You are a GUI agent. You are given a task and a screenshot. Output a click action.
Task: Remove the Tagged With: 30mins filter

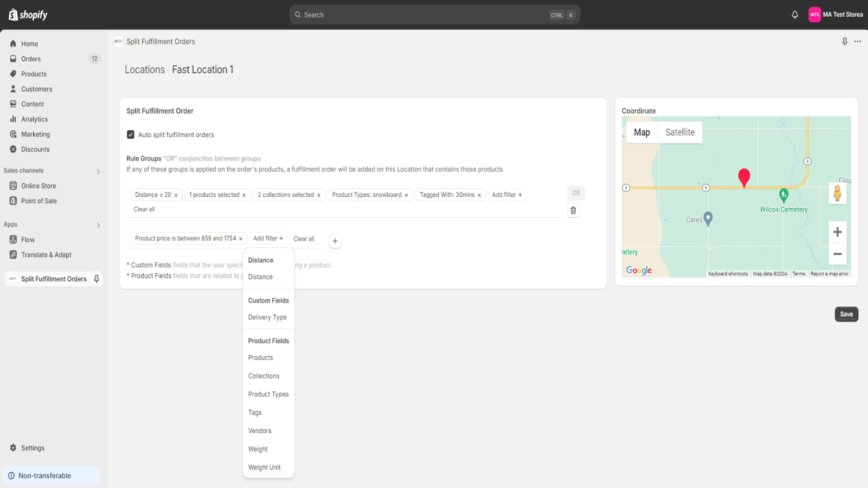pos(479,195)
